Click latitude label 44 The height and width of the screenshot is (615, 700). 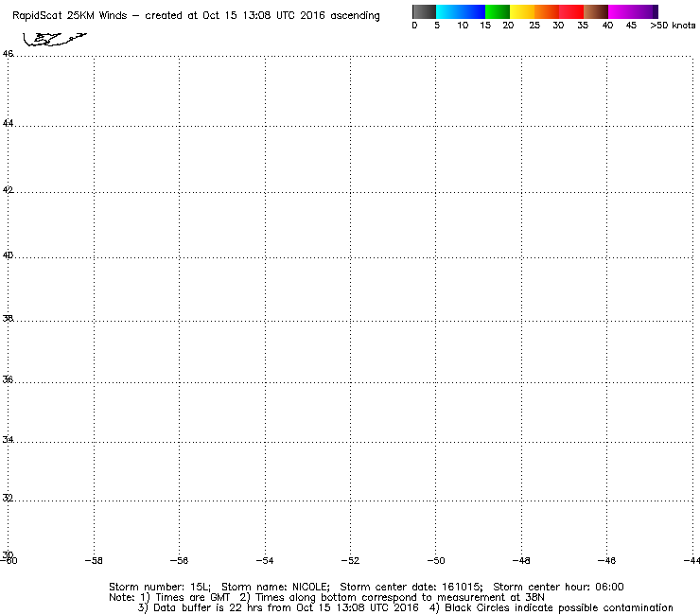pyautogui.click(x=8, y=123)
